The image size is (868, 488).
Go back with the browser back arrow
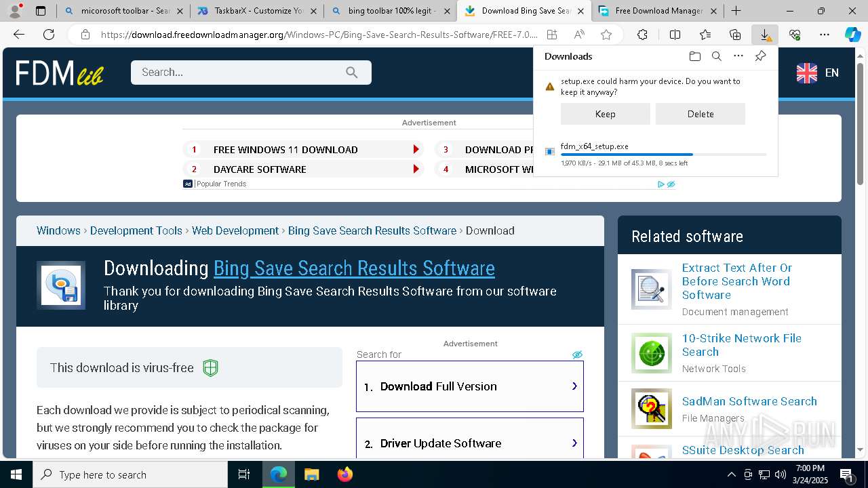(x=19, y=35)
